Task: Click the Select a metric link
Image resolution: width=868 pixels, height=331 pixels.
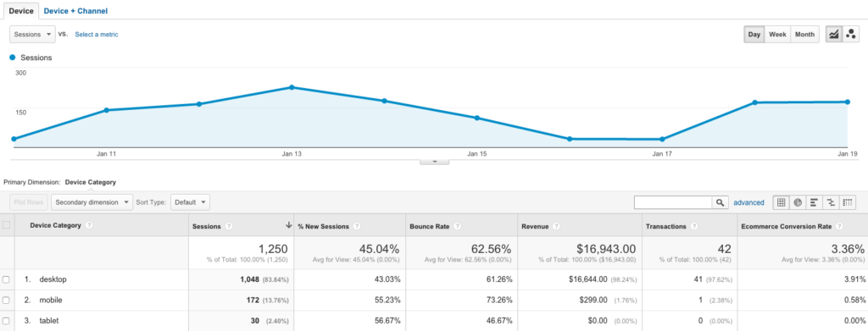Action: 97,34
